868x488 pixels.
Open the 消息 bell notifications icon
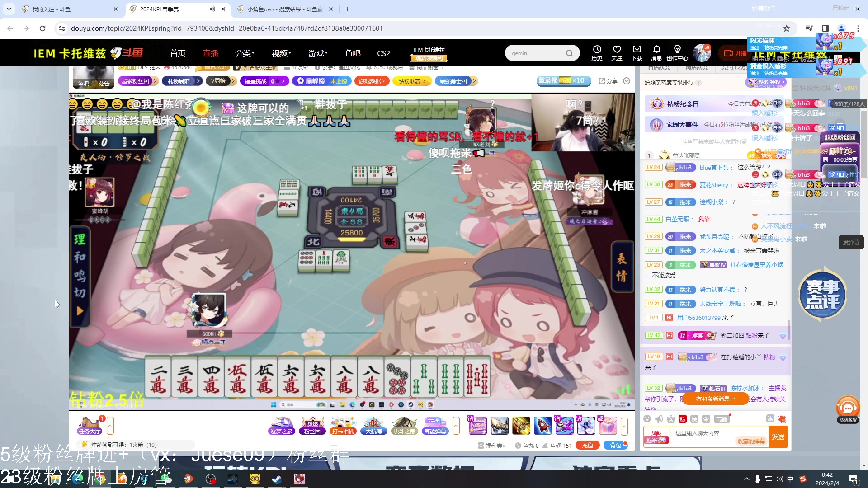[x=656, y=53]
